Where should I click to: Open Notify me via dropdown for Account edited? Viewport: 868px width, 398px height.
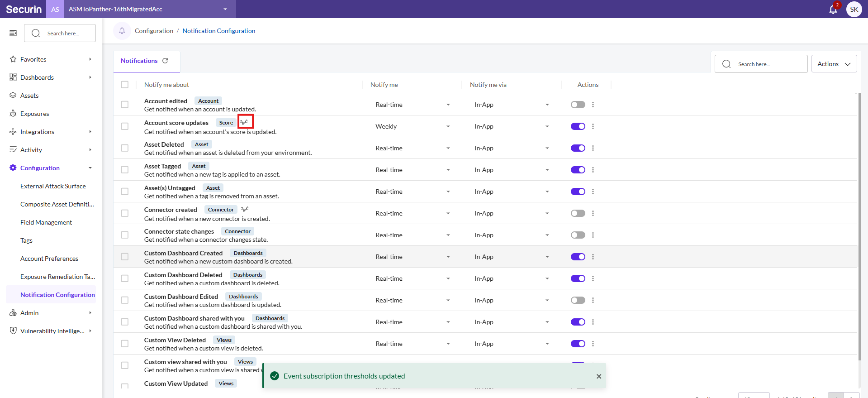point(512,105)
